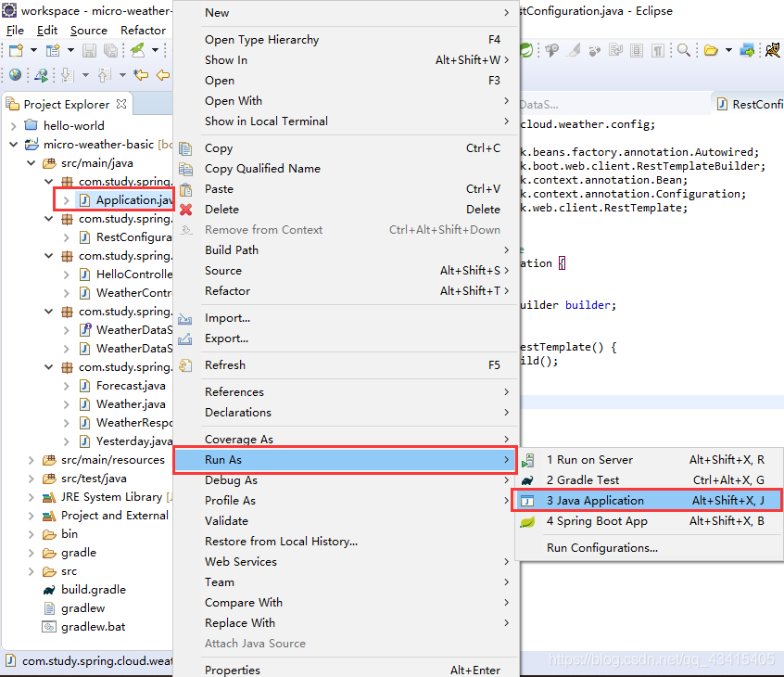Screen dimensions: 784x677
Task: Select Weather.java in the tree
Action: (x=131, y=403)
